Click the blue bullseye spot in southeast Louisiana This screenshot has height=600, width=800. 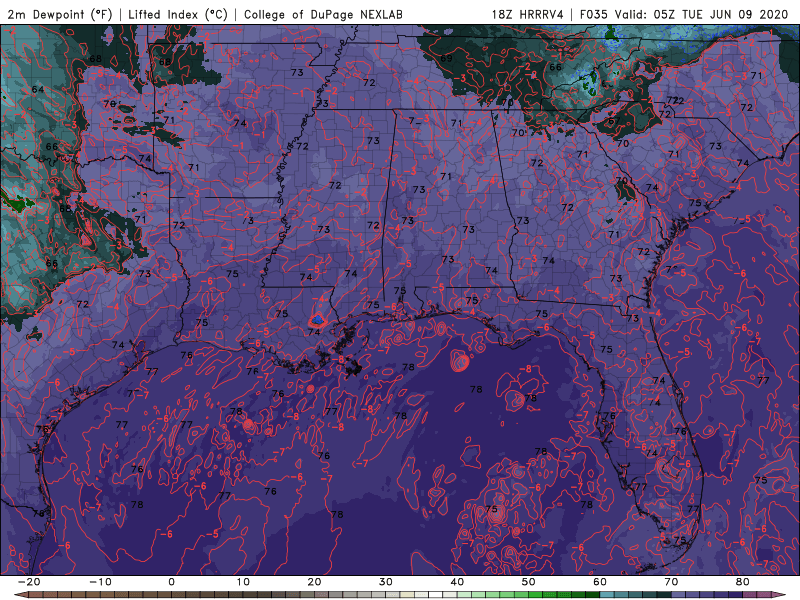tap(317, 320)
